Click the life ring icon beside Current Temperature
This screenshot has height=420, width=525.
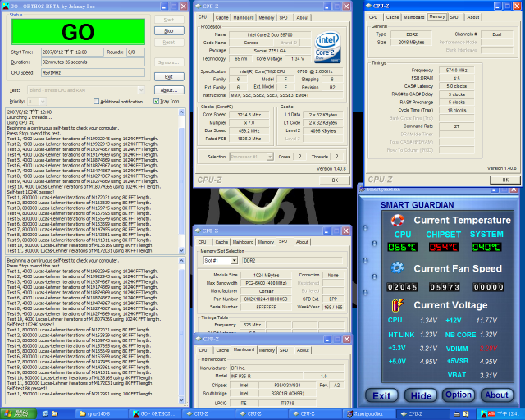pos(397,220)
